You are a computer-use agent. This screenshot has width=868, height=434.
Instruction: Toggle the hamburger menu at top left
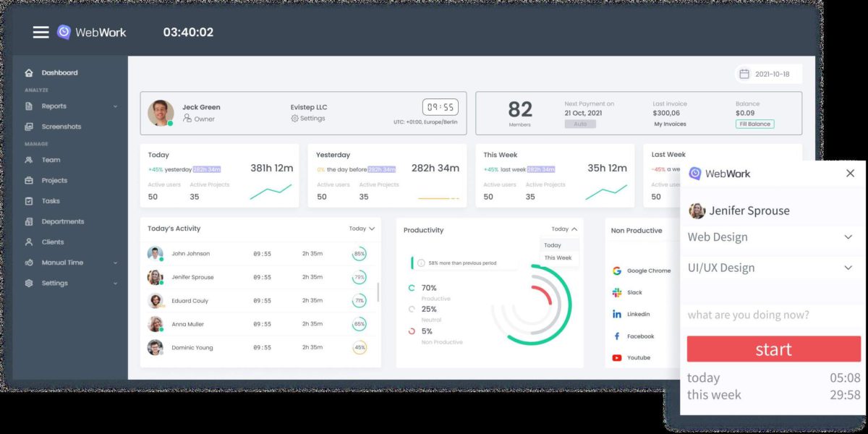pyautogui.click(x=41, y=31)
